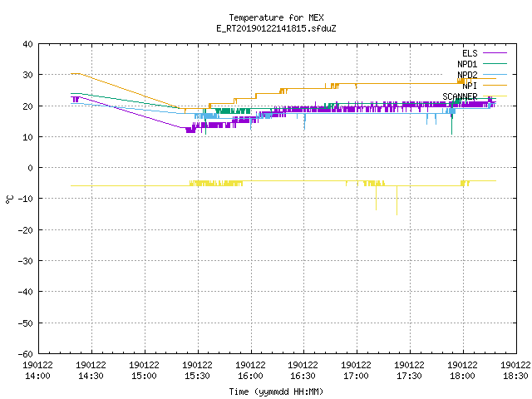Click the y-axis label 30
Image resolution: width=532 pixels, height=399 pixels.
point(27,75)
